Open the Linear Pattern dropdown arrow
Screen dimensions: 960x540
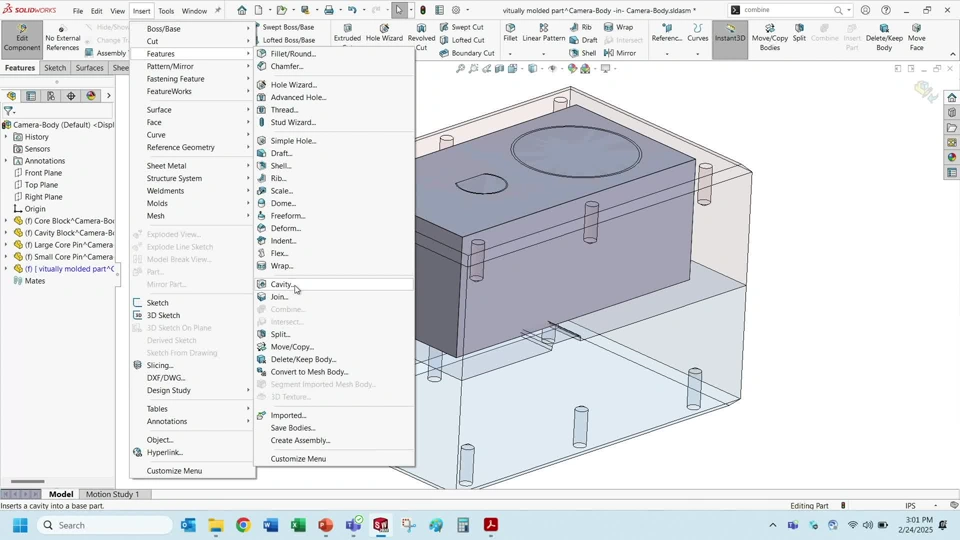point(543,53)
